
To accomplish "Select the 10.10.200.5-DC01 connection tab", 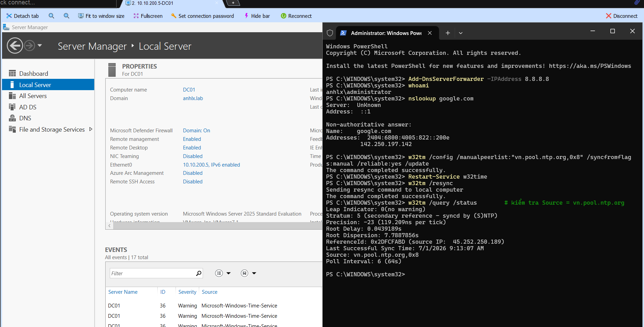I will 171,3.
